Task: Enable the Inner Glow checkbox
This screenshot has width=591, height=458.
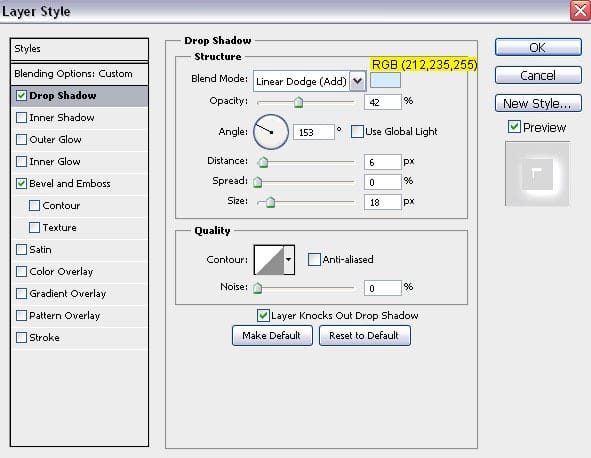Action: coord(21,161)
